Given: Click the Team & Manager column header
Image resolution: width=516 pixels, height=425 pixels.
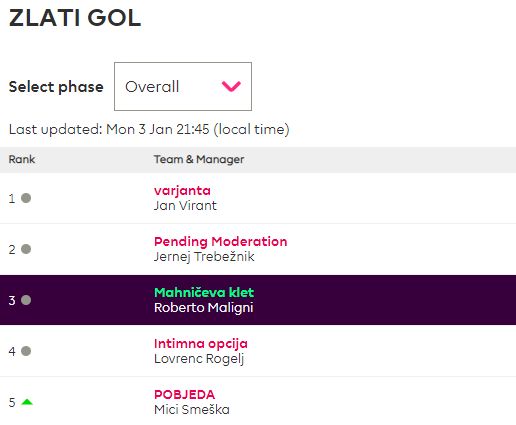Looking at the screenshot, I should tap(199, 159).
